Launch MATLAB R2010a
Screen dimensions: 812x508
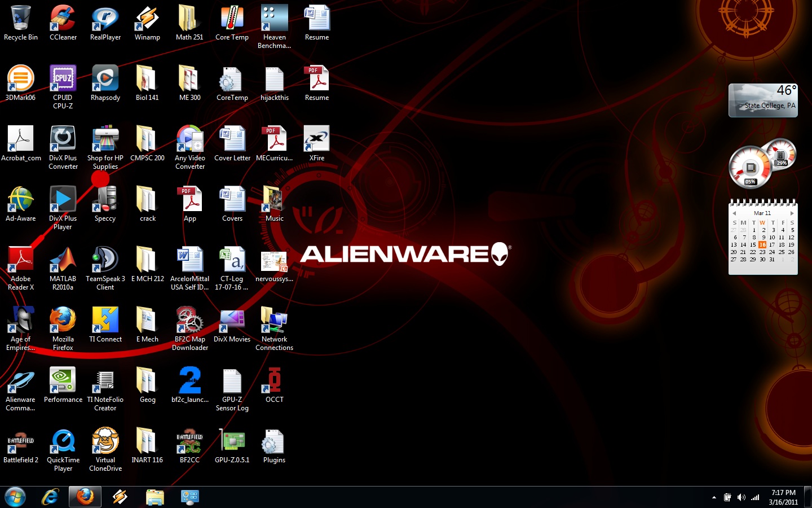click(x=63, y=268)
